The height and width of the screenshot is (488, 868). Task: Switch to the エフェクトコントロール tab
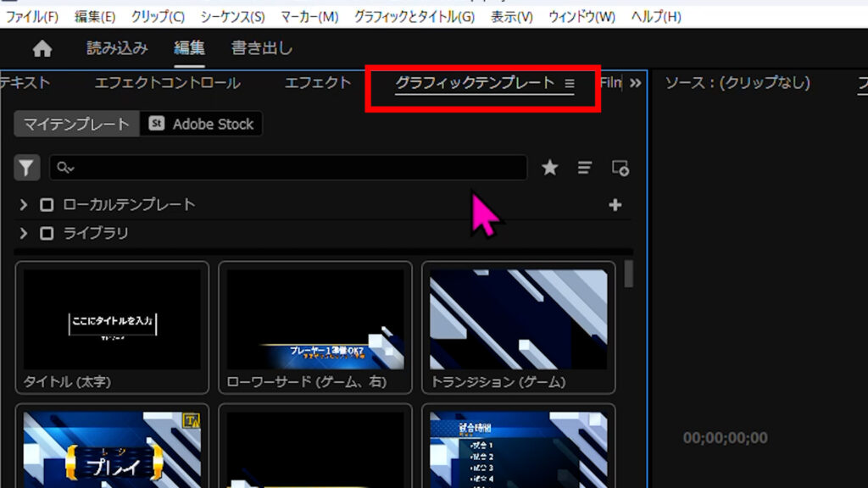click(x=167, y=83)
